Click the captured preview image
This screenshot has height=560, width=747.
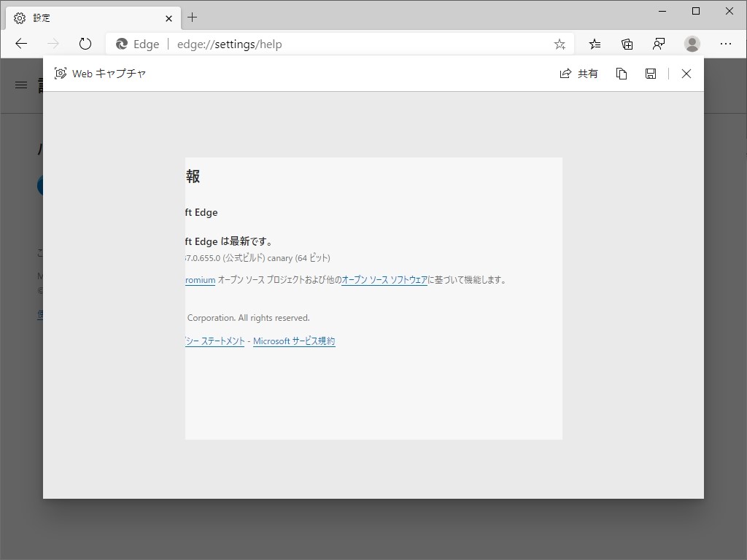click(374, 298)
